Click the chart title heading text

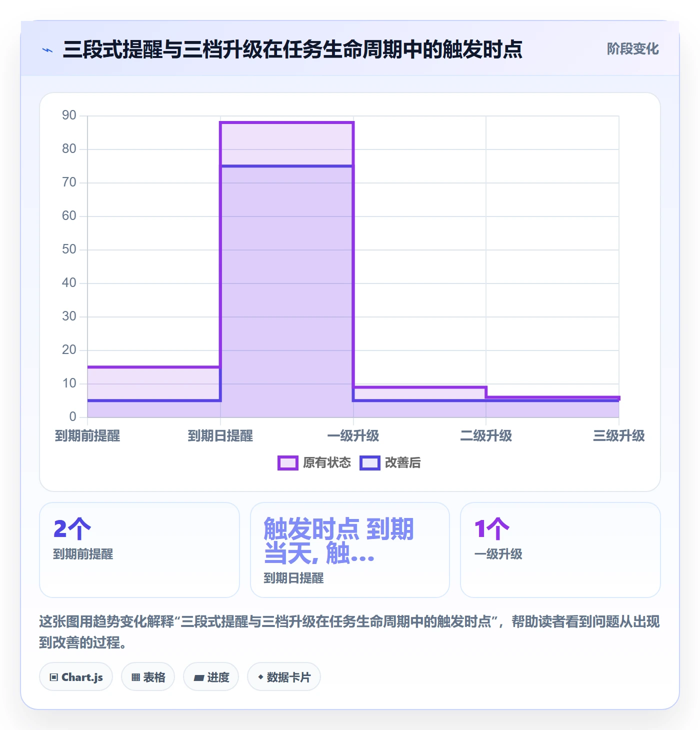click(292, 49)
